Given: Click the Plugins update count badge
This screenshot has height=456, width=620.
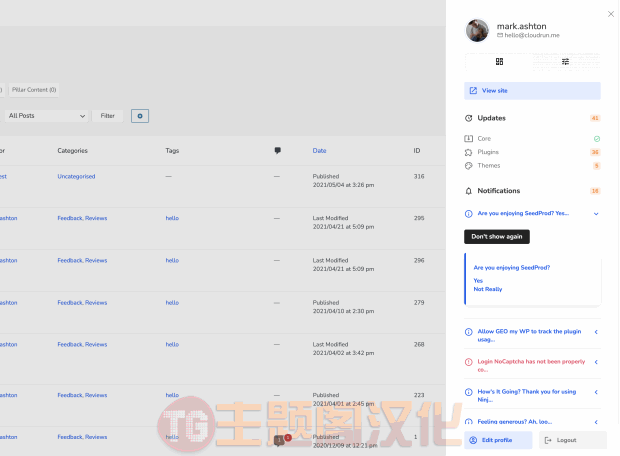Looking at the screenshot, I should pos(595,152).
